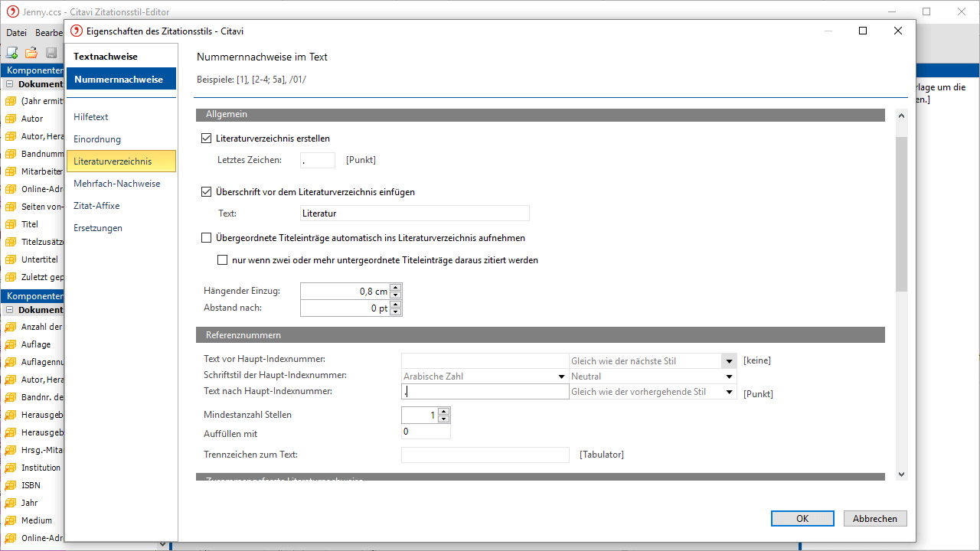Click the Autor component icon in list
The image size is (980, 551).
pos(11,119)
